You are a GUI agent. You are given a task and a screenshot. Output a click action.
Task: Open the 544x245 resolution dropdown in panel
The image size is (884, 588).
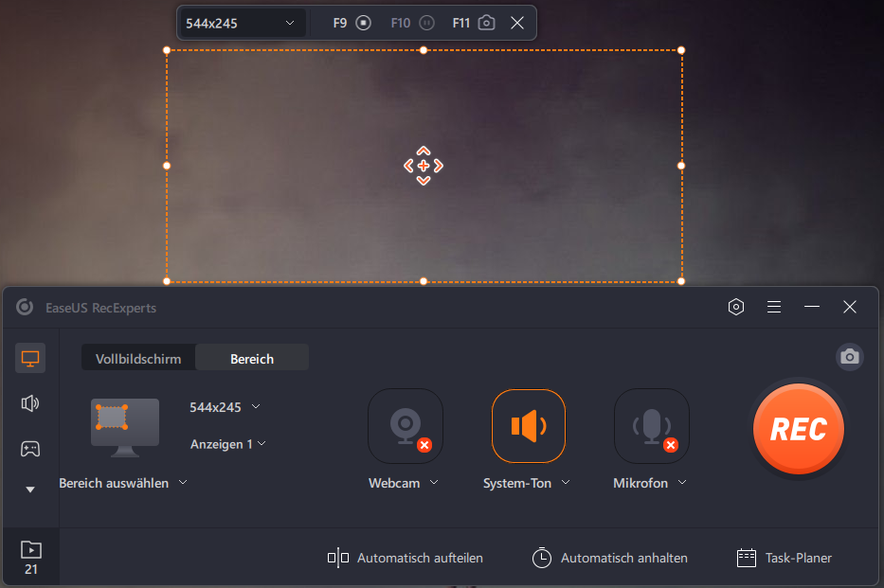225,407
